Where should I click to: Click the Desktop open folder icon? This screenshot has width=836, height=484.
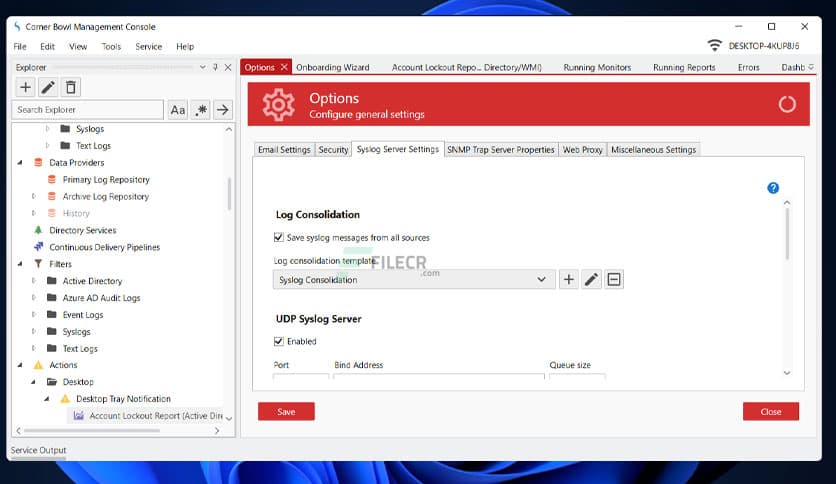click(x=52, y=382)
